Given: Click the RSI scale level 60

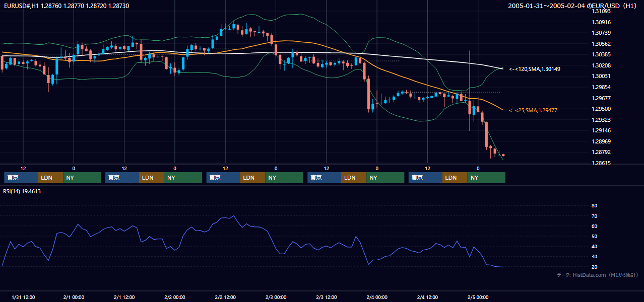Looking at the screenshot, I should point(594,226).
